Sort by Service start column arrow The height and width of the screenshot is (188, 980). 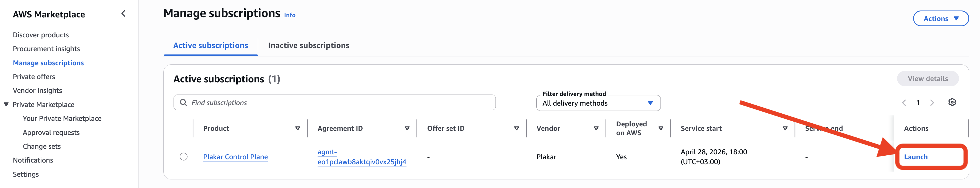pyautogui.click(x=785, y=129)
